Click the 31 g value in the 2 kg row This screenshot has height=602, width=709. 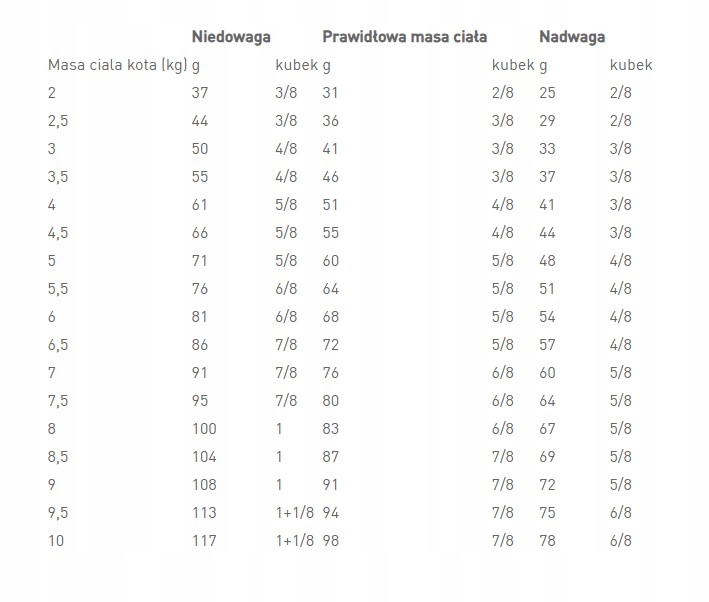click(331, 93)
